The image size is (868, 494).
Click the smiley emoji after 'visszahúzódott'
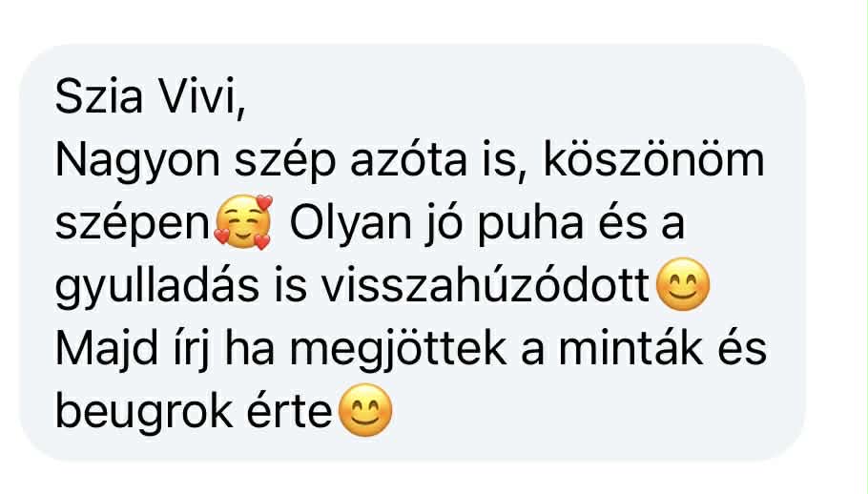point(683,284)
